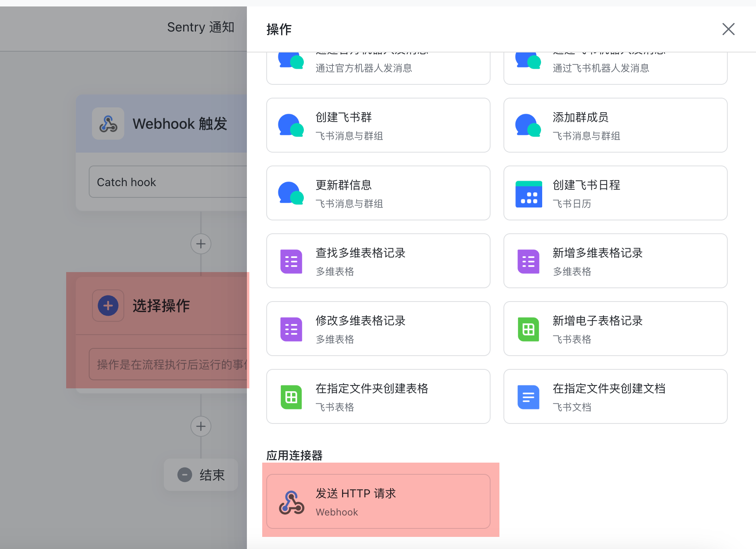756x549 pixels.
Task: Choose the 添加群成员 action
Action: 616,125
